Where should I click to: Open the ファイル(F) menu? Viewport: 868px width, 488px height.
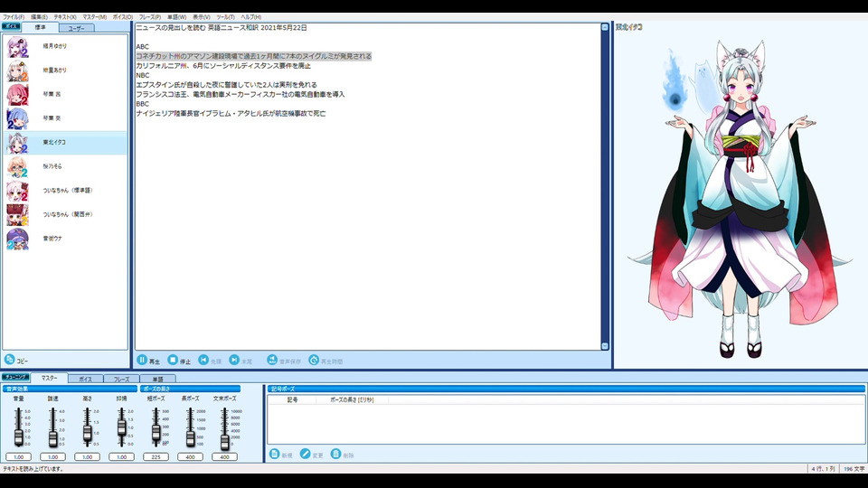(x=14, y=17)
